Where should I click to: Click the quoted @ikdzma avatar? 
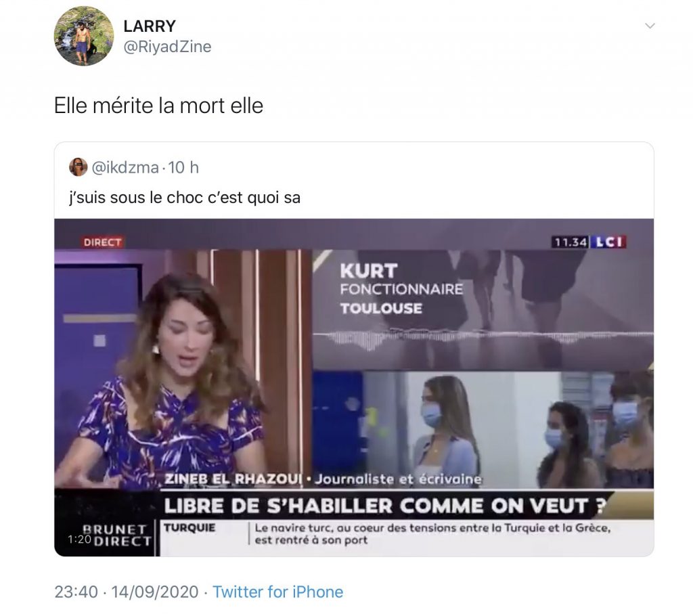(79, 167)
